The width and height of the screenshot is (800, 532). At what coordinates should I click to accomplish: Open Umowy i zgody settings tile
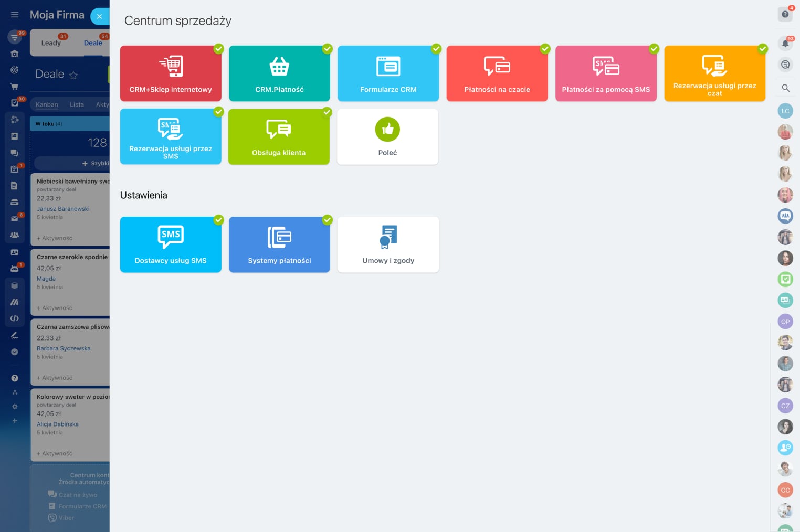[x=388, y=244]
